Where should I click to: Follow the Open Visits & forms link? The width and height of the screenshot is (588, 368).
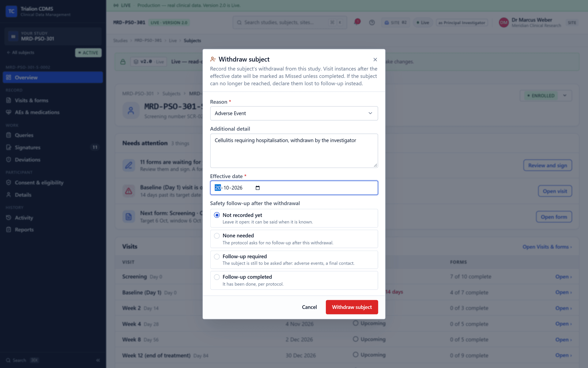[x=547, y=247]
